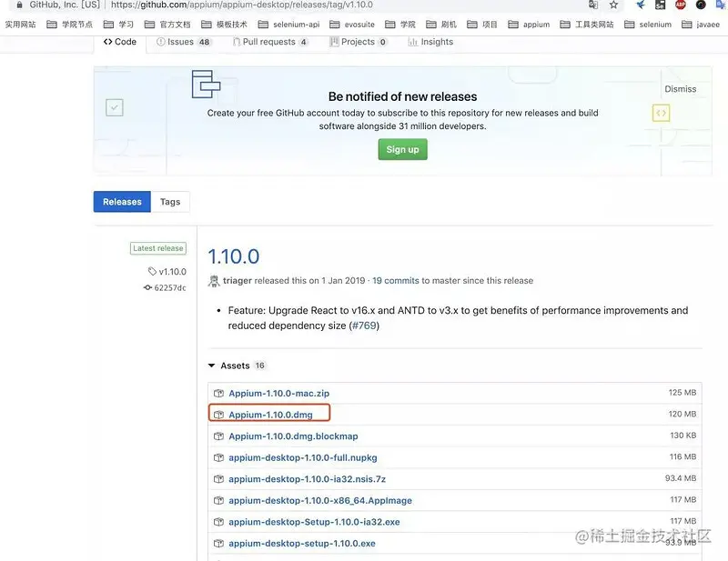
Task: Download Appium-1.10.0.dmg.blockmap
Action: 293,436
